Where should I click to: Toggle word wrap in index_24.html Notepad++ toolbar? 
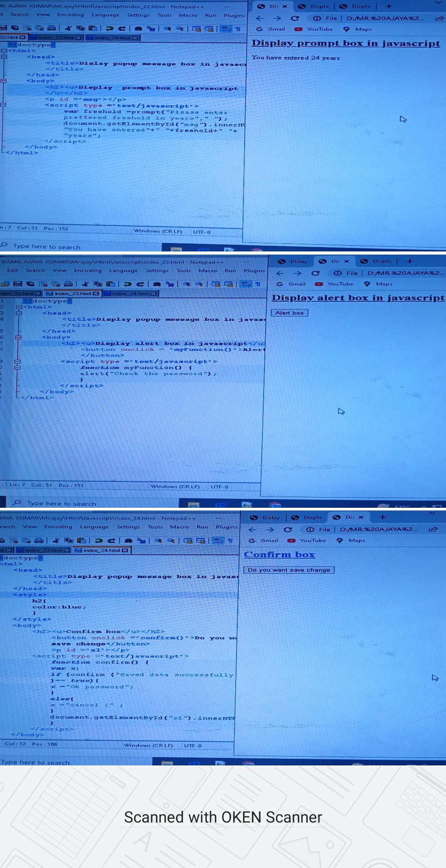[x=218, y=540]
